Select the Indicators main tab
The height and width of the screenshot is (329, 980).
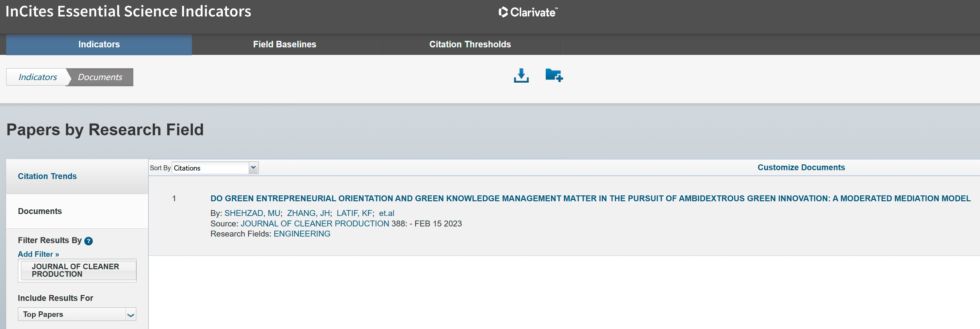point(99,44)
